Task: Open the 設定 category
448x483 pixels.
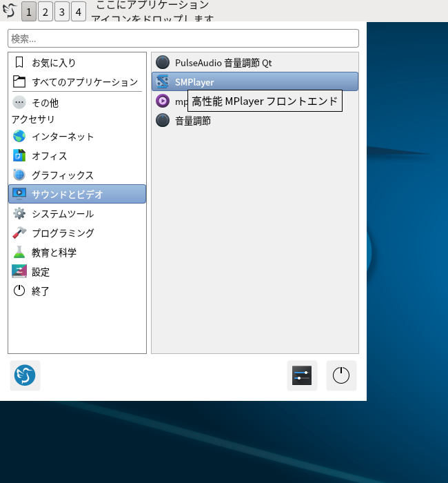Action: pyautogui.click(x=77, y=272)
